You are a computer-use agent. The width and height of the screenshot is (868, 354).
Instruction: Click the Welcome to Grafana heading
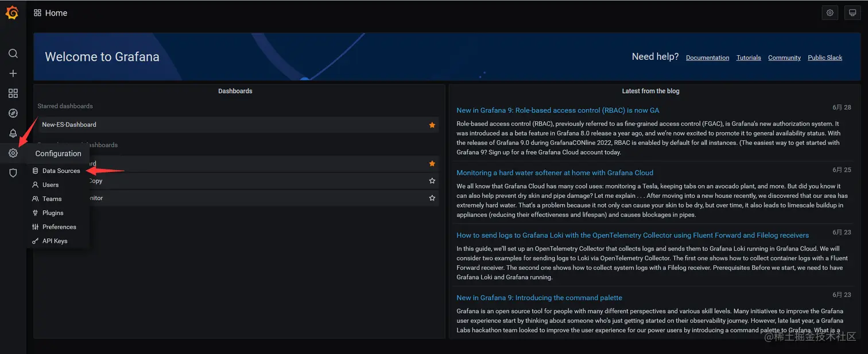[102, 57]
